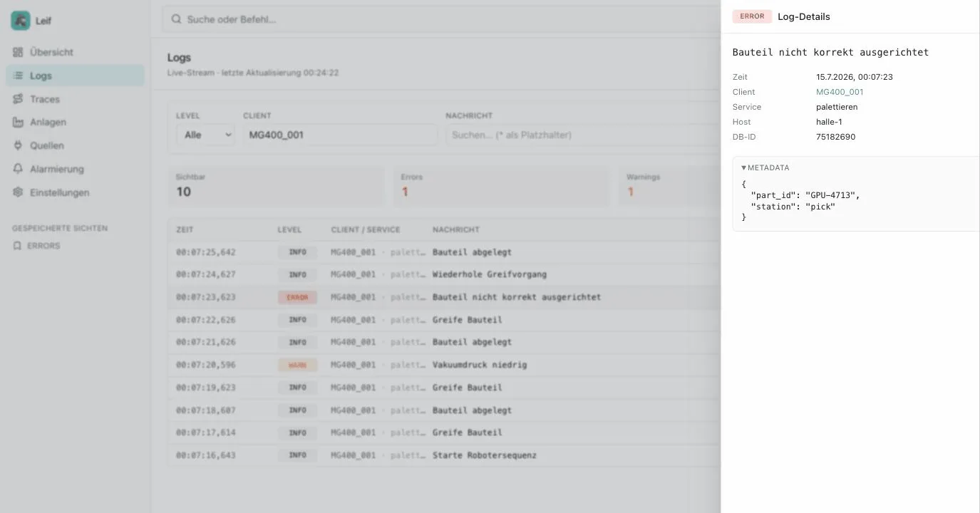Click the Anlagen chart icon in sidebar
The image size is (980, 513).
point(18,122)
